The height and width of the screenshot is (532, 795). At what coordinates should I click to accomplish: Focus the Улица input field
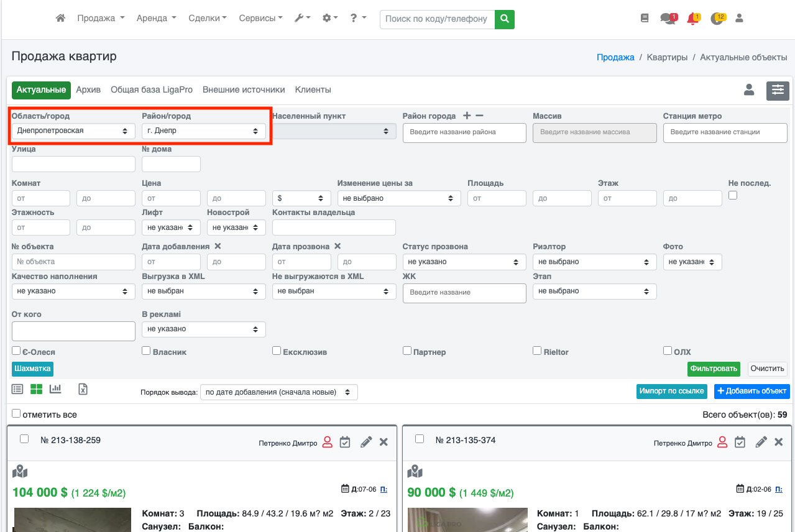point(73,164)
